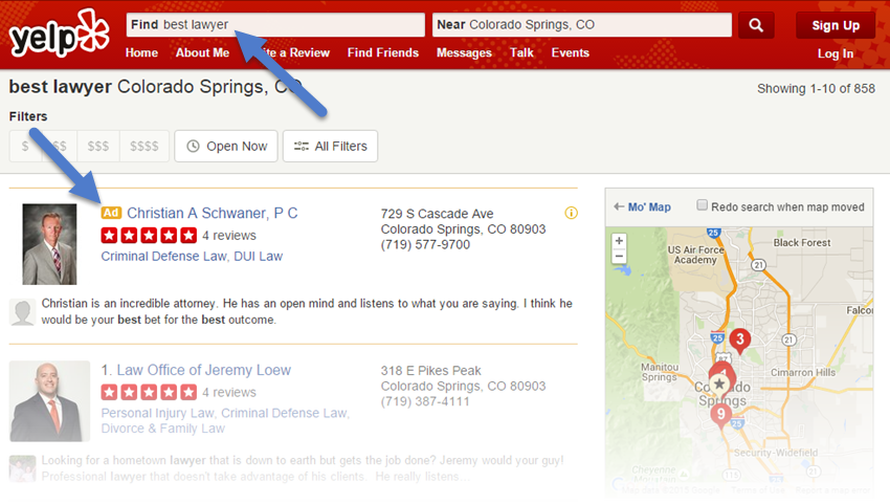This screenshot has height=504, width=890.
Task: Click the US Air Force Academy map label
Action: click(695, 255)
